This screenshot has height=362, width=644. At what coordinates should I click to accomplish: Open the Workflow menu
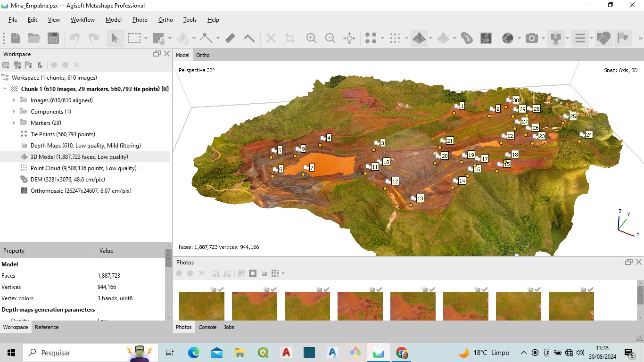pyautogui.click(x=83, y=20)
